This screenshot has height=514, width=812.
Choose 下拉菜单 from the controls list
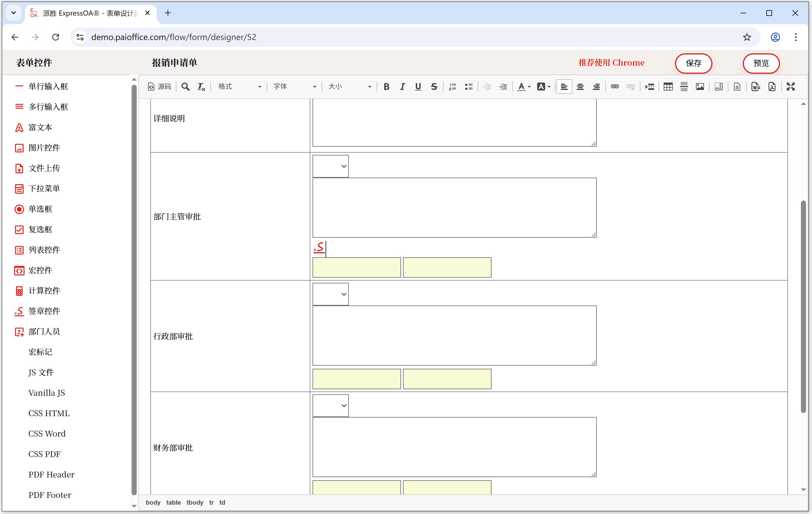point(44,189)
